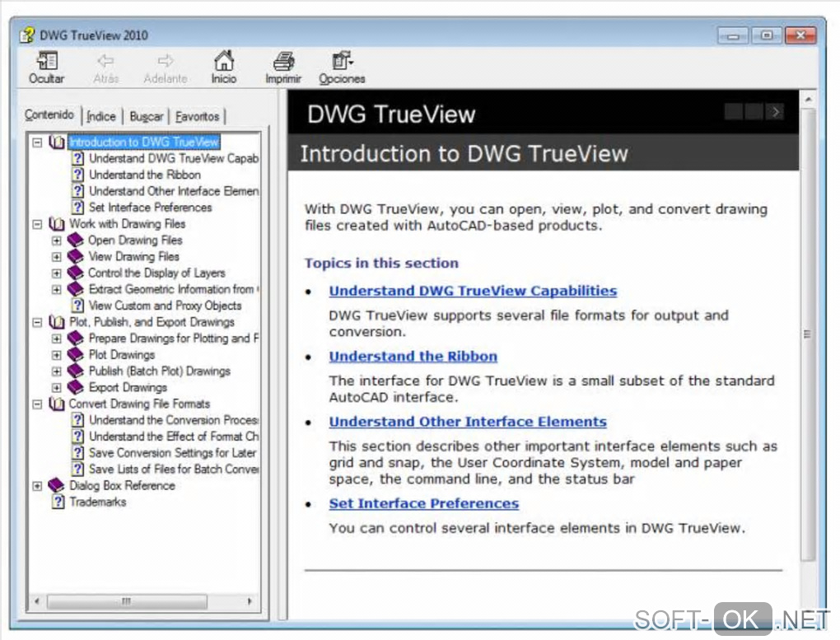Click the tree panel scroll-right arrow

[x=250, y=601]
